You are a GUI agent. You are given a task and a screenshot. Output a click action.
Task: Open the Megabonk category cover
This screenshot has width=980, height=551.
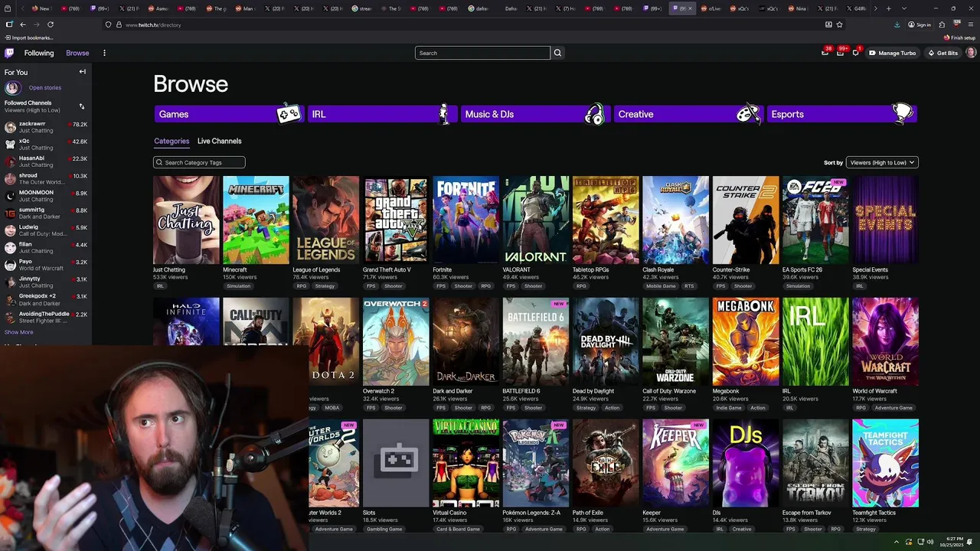coord(746,341)
